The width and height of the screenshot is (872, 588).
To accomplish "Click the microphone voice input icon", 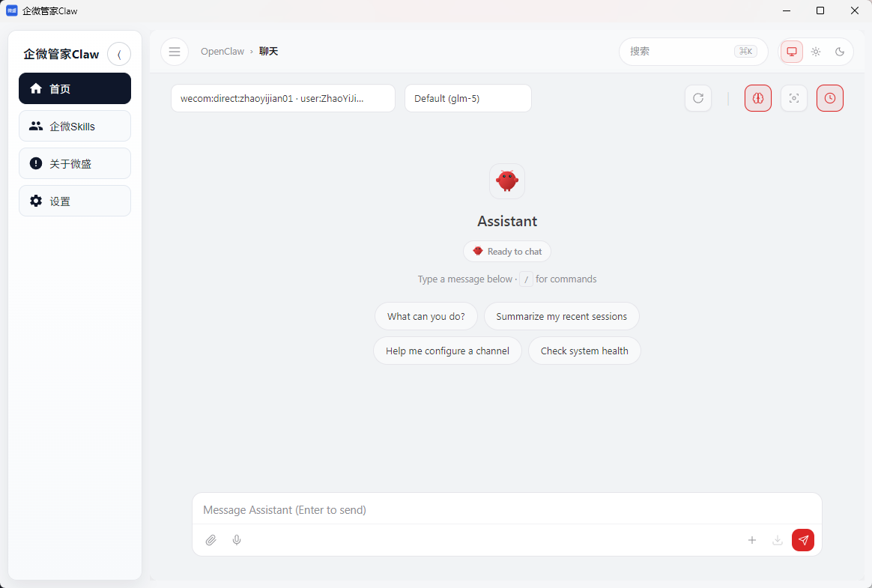I will (x=237, y=540).
